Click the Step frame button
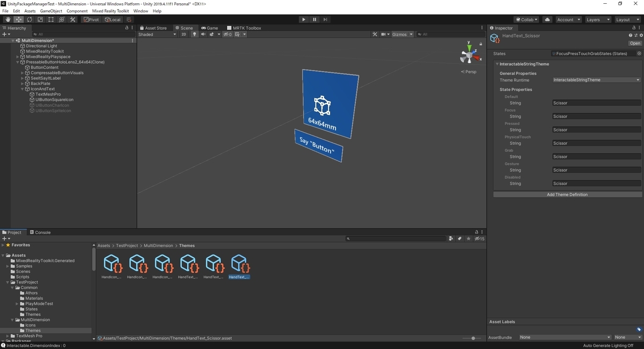 click(325, 19)
